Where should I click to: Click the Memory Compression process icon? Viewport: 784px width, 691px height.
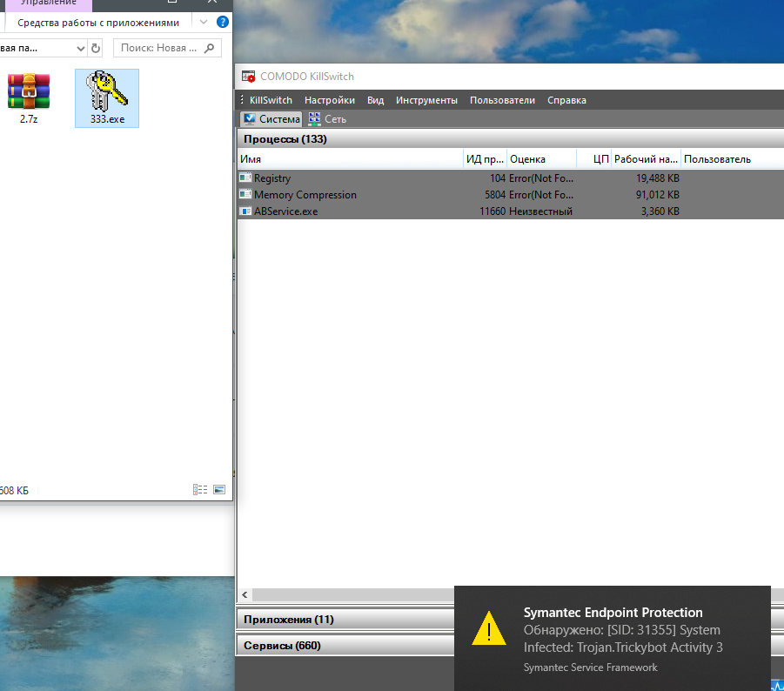[245, 194]
